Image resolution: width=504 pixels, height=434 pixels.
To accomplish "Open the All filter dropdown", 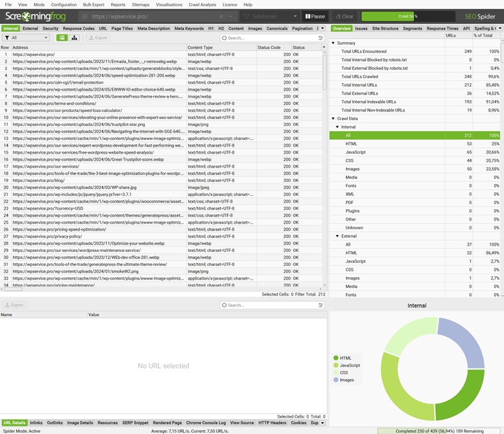I will click(26, 38).
